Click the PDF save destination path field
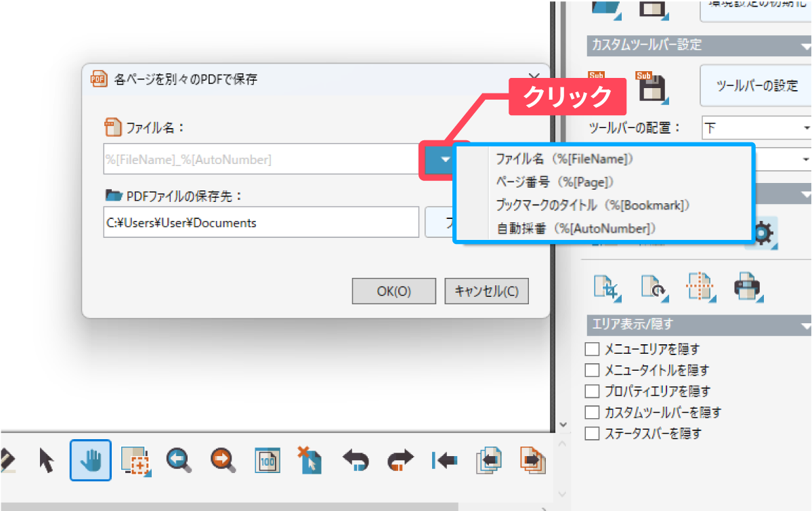This screenshot has height=511, width=812. [x=261, y=222]
